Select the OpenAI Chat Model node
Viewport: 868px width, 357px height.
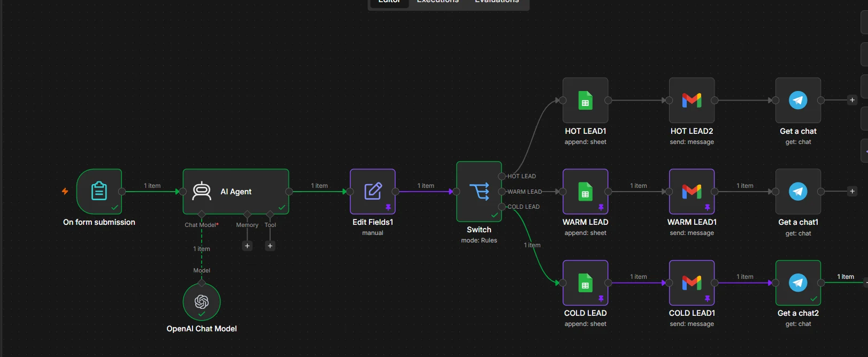tap(202, 302)
